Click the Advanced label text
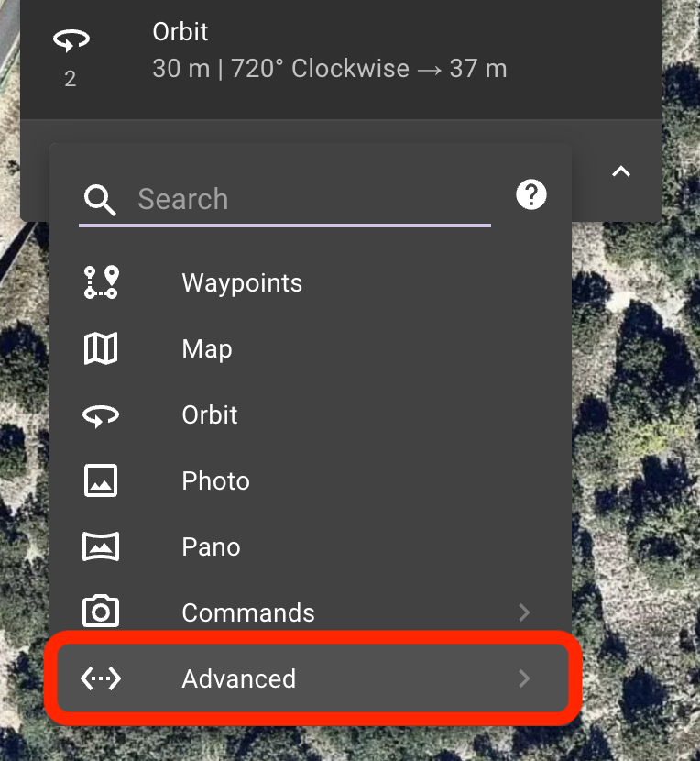This screenshot has height=761, width=700. click(x=238, y=678)
